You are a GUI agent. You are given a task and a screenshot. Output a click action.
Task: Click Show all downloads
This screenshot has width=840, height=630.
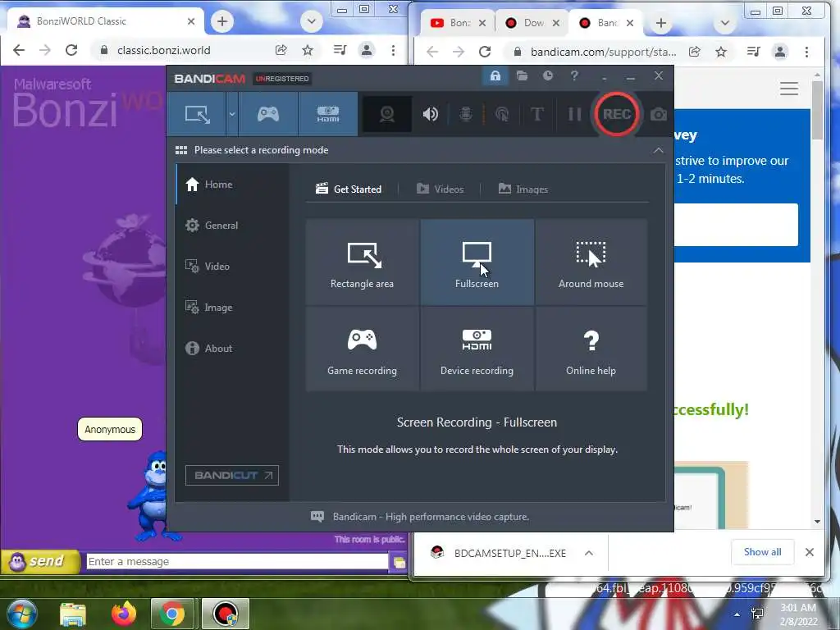[762, 552]
